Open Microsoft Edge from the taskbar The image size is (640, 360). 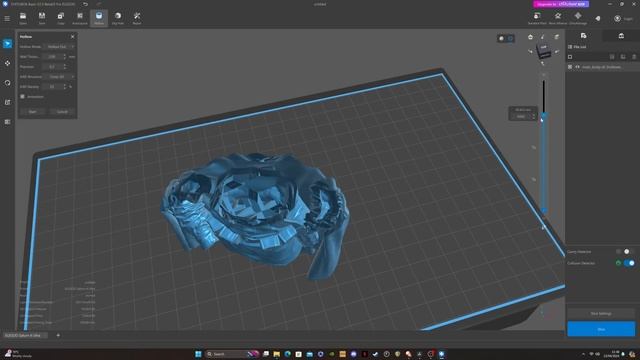coord(287,354)
